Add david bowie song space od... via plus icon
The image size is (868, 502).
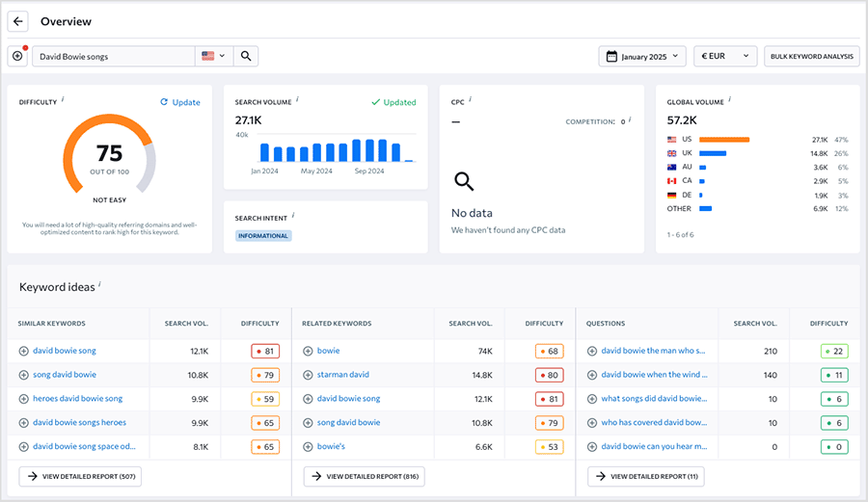coord(24,447)
